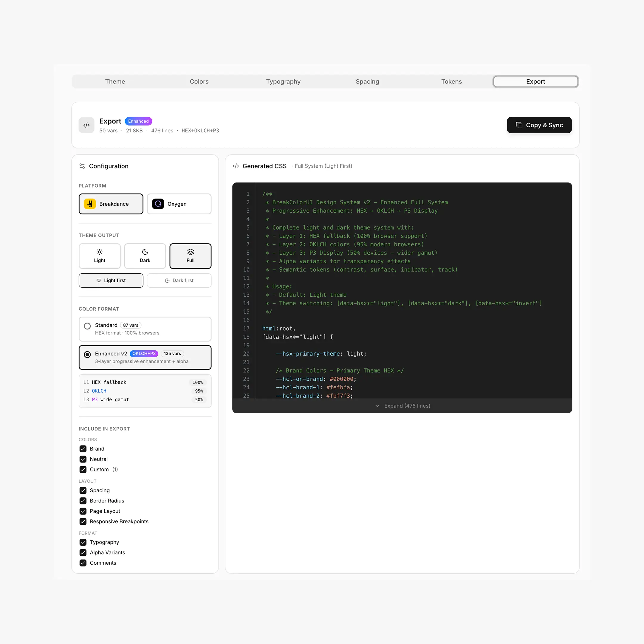The image size is (644, 644).
Task: Click the 87 vars badge
Action: click(x=131, y=325)
